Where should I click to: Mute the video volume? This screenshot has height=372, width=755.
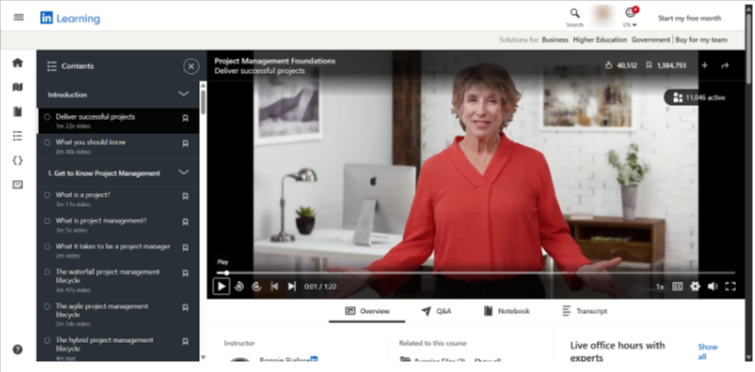tap(713, 286)
